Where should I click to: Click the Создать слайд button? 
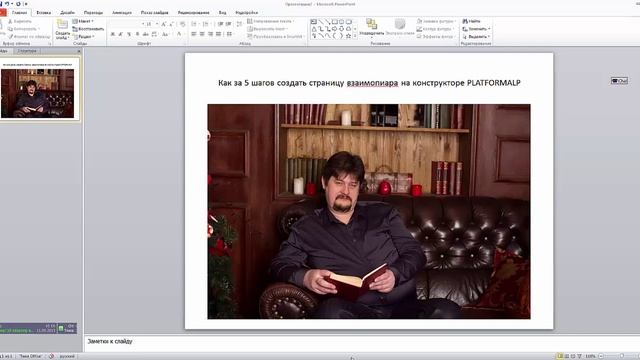[x=62, y=29]
